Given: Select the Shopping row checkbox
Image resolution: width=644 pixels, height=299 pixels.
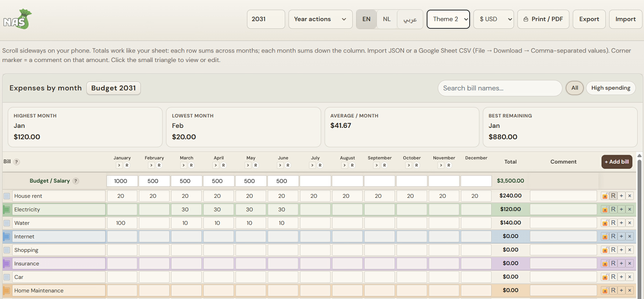Looking at the screenshot, I should tap(7, 250).
